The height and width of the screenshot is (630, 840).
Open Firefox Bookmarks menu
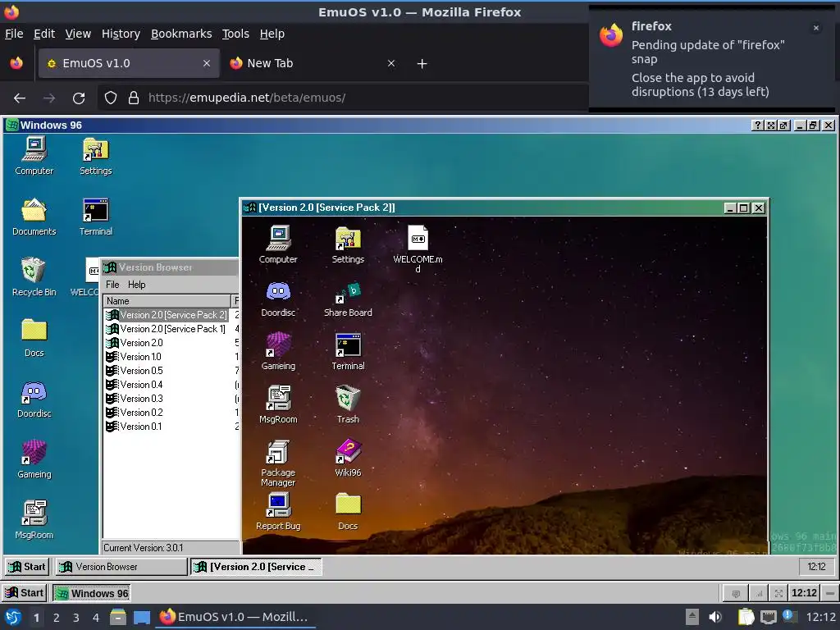tap(181, 34)
